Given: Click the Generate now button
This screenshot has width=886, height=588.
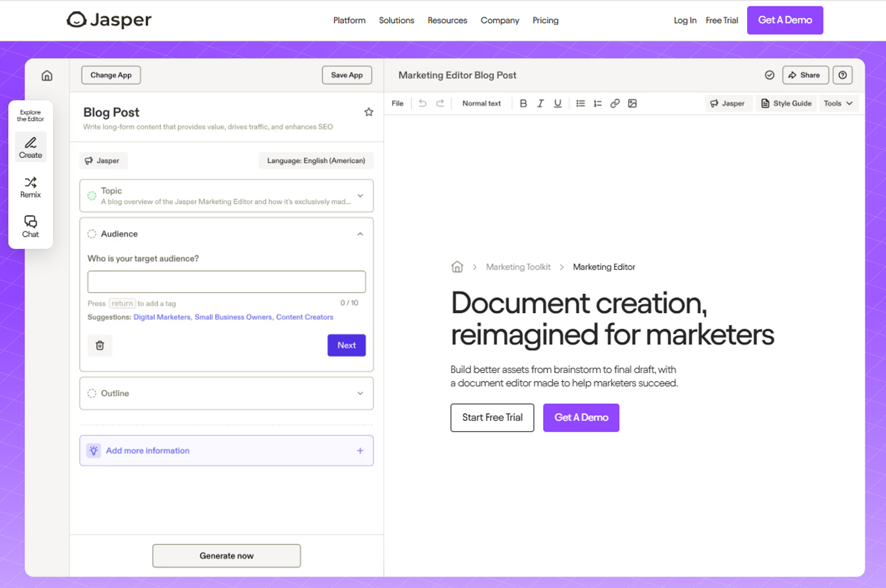Looking at the screenshot, I should pos(227,555).
